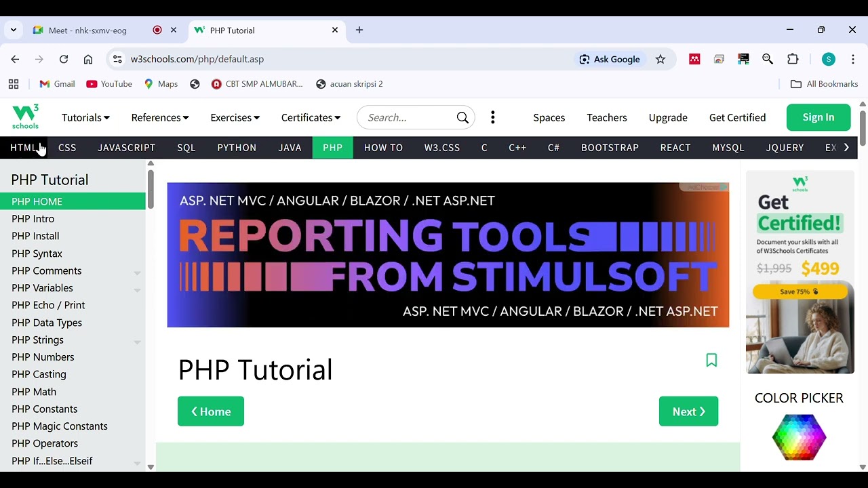Open the YouTube bookmark

click(109, 84)
